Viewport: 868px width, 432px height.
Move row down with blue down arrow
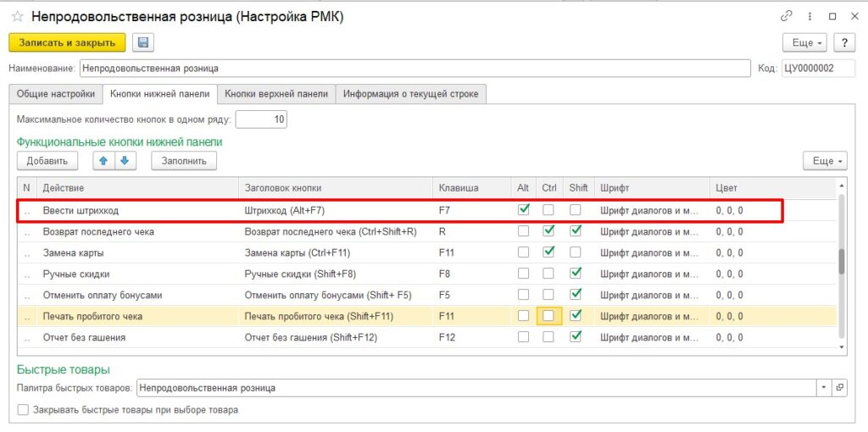pyautogui.click(x=124, y=160)
